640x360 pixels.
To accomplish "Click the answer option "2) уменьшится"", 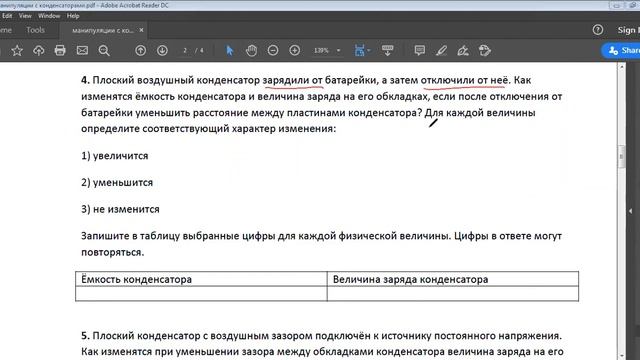I will point(117,182).
